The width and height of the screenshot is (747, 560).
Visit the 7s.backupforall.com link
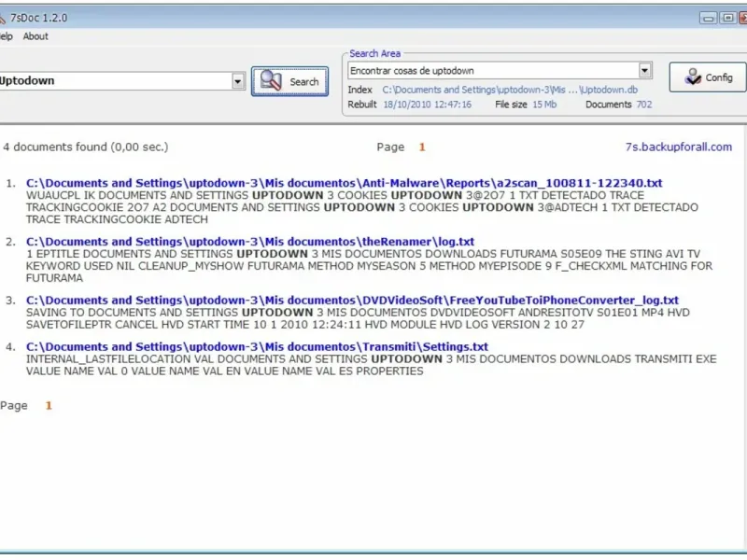tap(679, 147)
